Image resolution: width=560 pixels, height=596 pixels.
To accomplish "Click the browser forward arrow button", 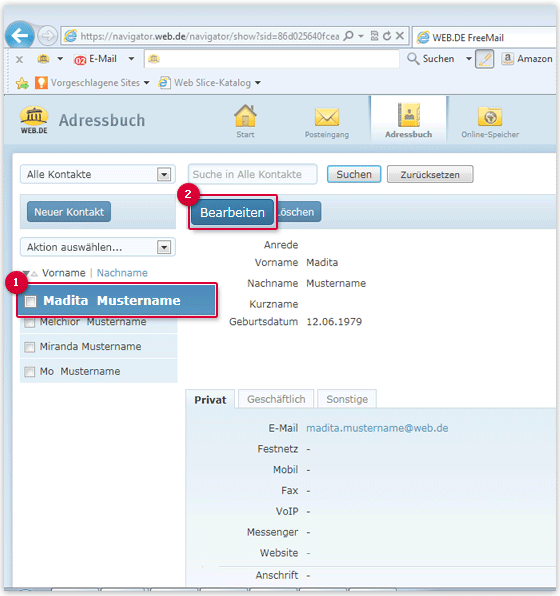I will click(x=48, y=36).
